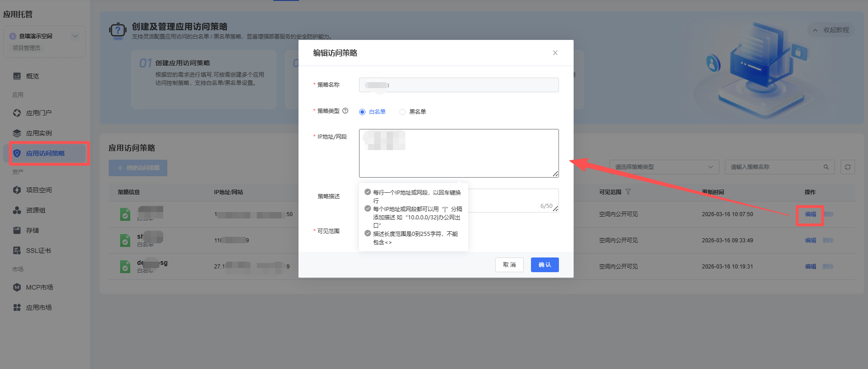The width and height of the screenshot is (868, 369).
Task: Open the 请选择策略类型 dropdown
Action: tap(663, 167)
